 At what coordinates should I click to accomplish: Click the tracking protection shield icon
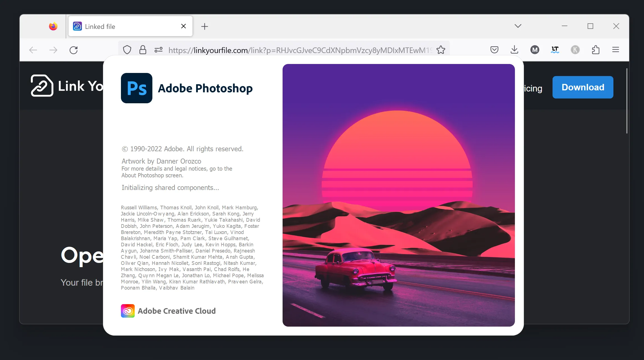(x=127, y=50)
